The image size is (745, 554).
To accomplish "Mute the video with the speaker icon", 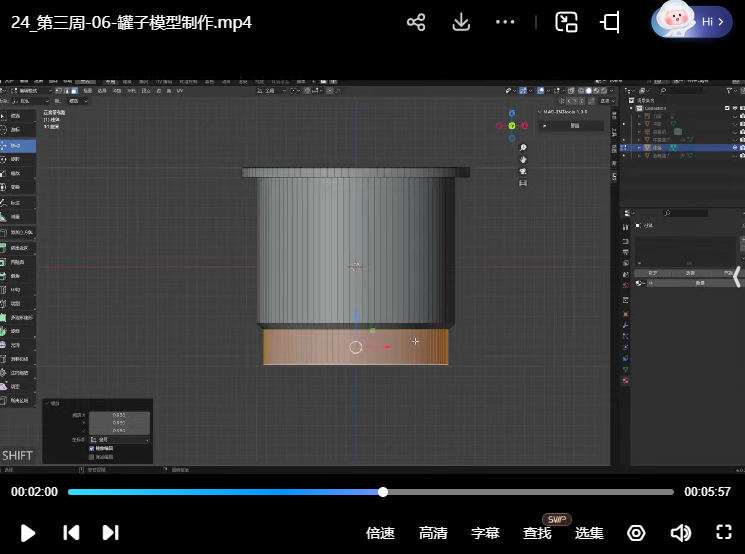I will coord(680,532).
